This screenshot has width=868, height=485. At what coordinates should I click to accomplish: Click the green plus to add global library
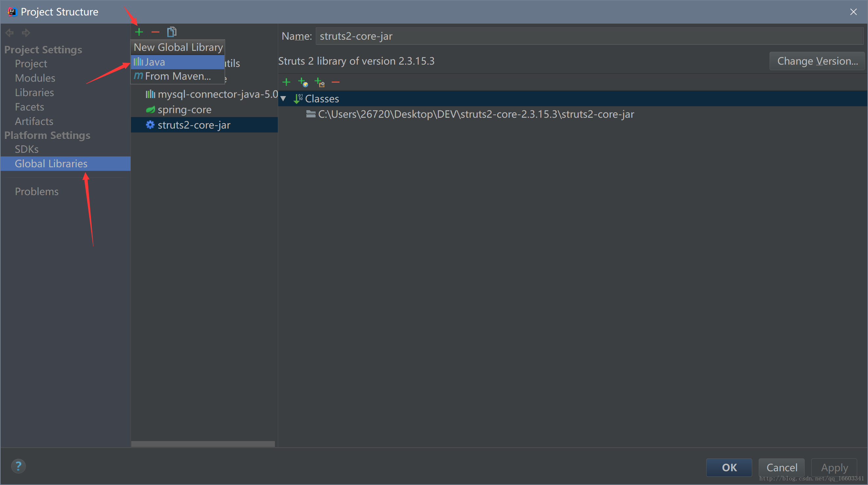[139, 32]
